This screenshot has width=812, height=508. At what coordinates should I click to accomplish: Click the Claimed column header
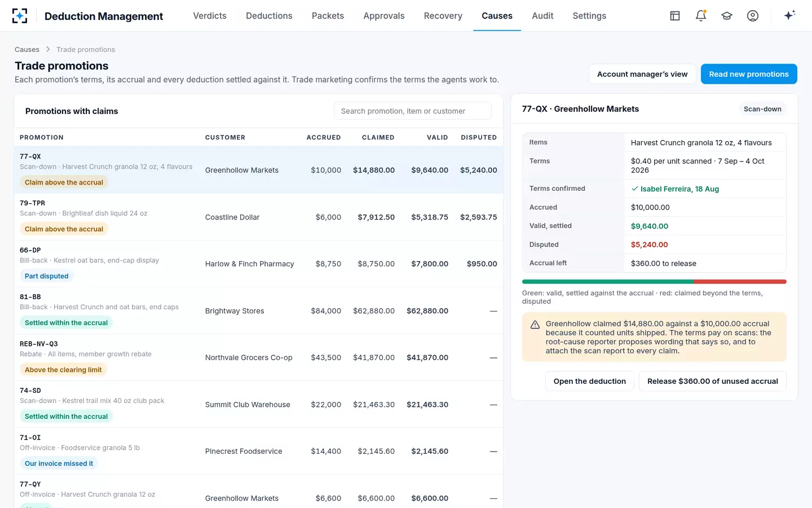tap(378, 137)
